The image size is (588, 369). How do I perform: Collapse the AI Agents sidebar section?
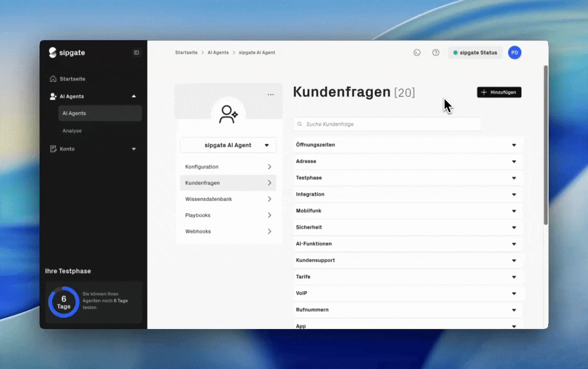pyautogui.click(x=134, y=96)
